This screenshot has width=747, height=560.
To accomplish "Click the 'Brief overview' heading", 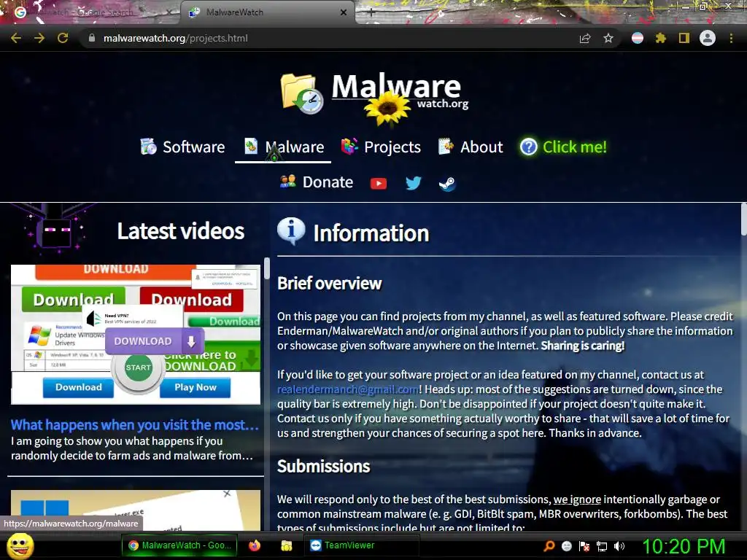I will pos(330,284).
